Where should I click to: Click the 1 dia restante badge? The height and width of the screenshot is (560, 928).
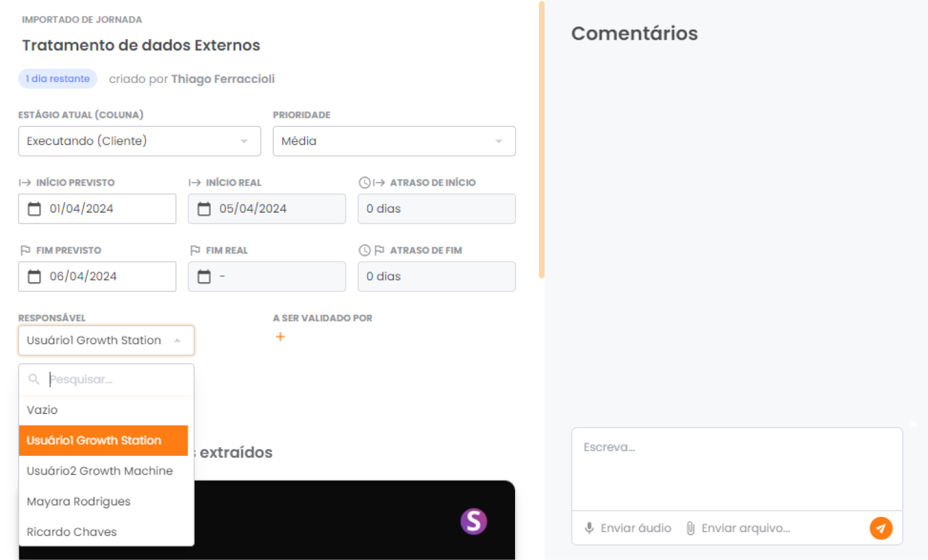[x=58, y=79]
